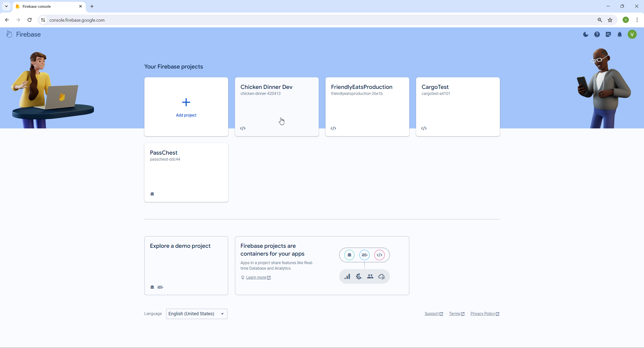Click the Android icon on PassChest card

[152, 193]
